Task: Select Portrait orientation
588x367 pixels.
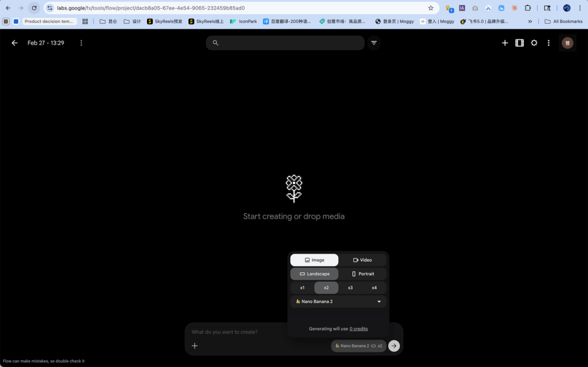Action: tap(362, 274)
